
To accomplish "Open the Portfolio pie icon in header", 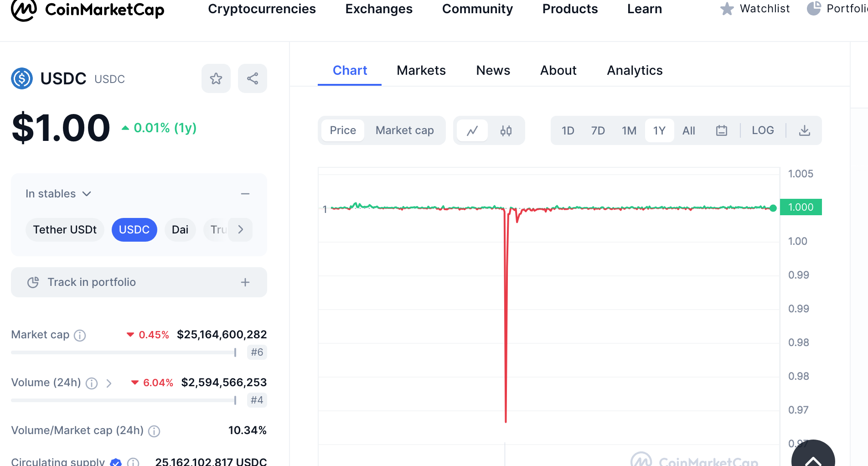I will coord(814,8).
